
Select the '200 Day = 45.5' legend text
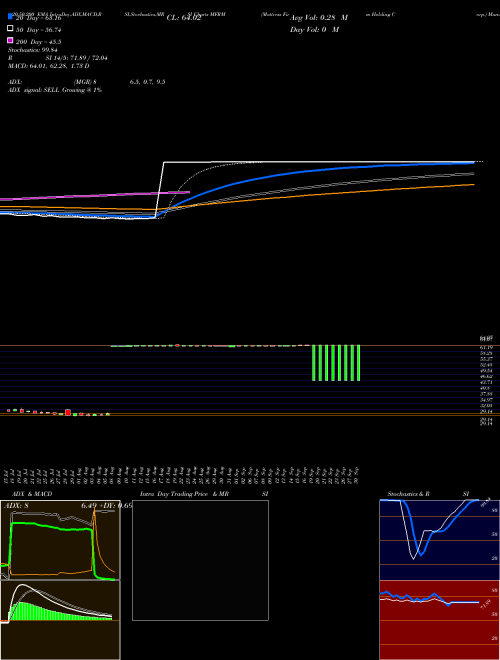39,42
